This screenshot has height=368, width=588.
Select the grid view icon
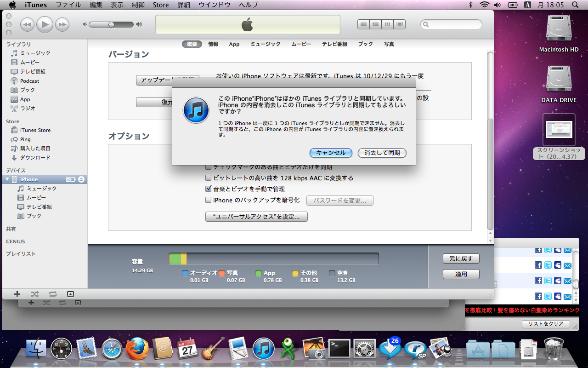coord(388,24)
